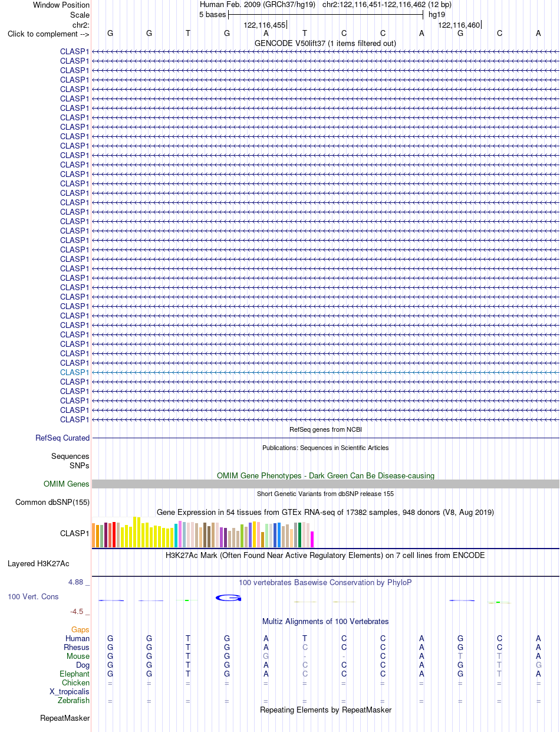This screenshot has height=732, width=560.
Task: Click the Mouse alignment row label
Action: click(x=78, y=656)
